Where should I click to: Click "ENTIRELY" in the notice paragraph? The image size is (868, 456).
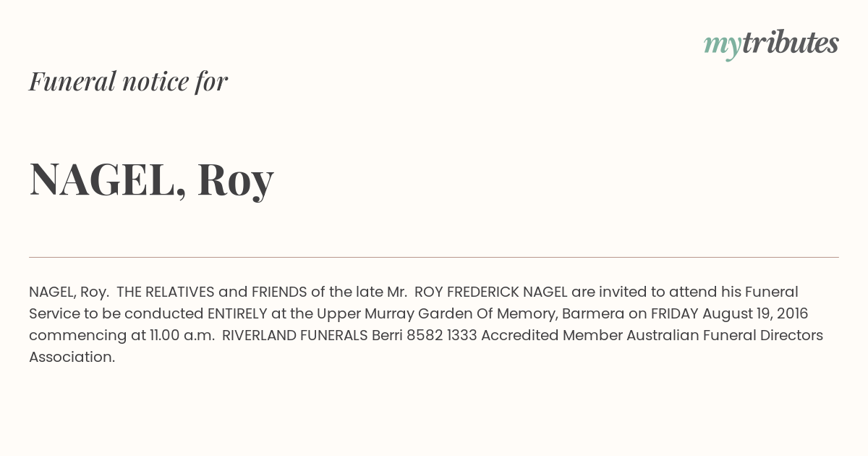pyautogui.click(x=237, y=313)
